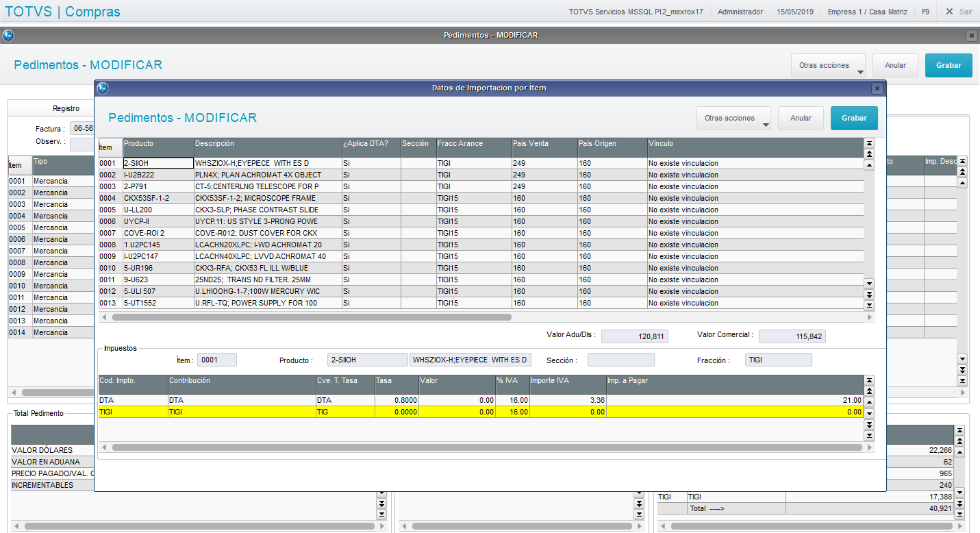Screen dimensions: 980x533
Task: Move down one row in items grid
Action: coord(869,283)
